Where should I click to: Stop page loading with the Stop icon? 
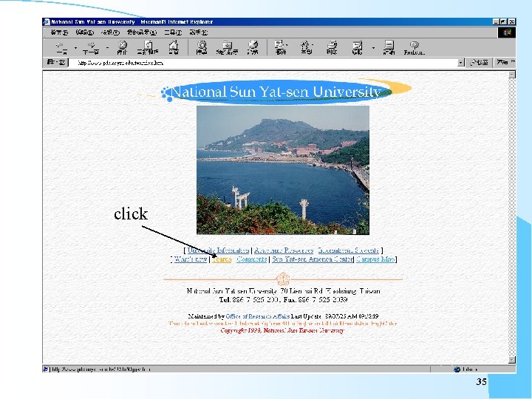coord(122,47)
